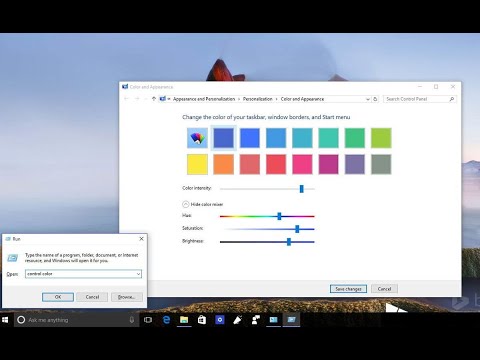Cancel the Color and Appearance changes

pos(384,289)
